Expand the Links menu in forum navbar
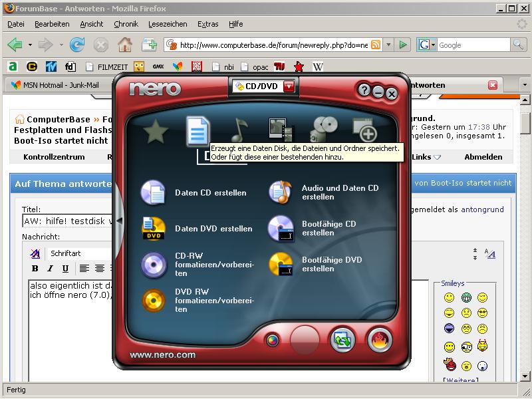This screenshot has width=532, height=399. pos(426,157)
